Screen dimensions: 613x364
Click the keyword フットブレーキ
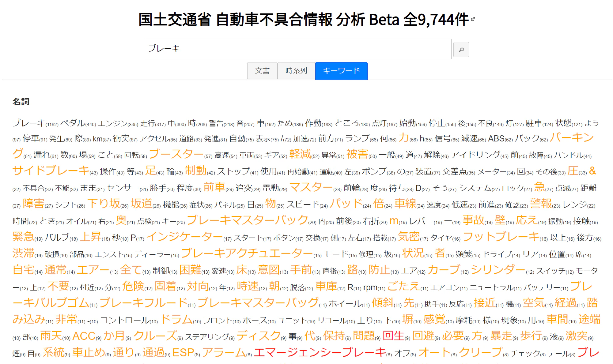(501, 236)
